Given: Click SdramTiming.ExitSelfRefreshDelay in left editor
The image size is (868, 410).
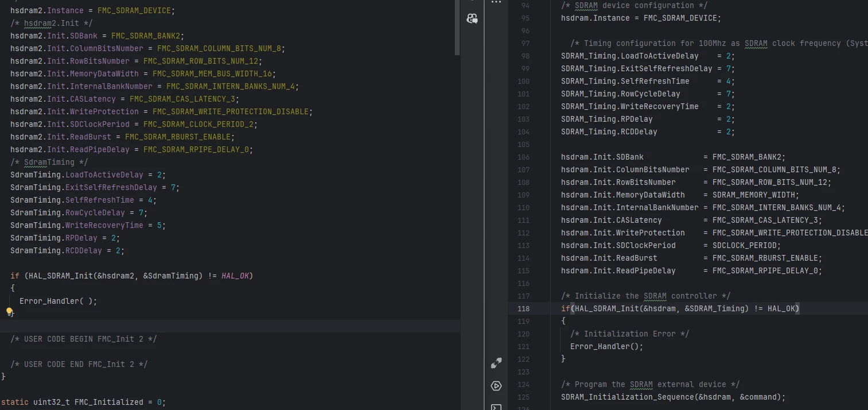Looking at the screenshot, I should (84, 187).
